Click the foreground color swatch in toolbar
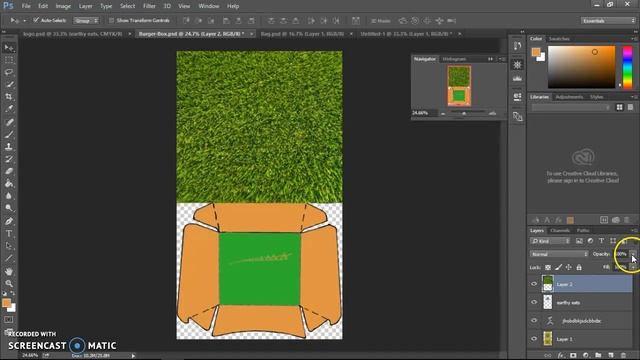The image size is (640, 360). 6,303
